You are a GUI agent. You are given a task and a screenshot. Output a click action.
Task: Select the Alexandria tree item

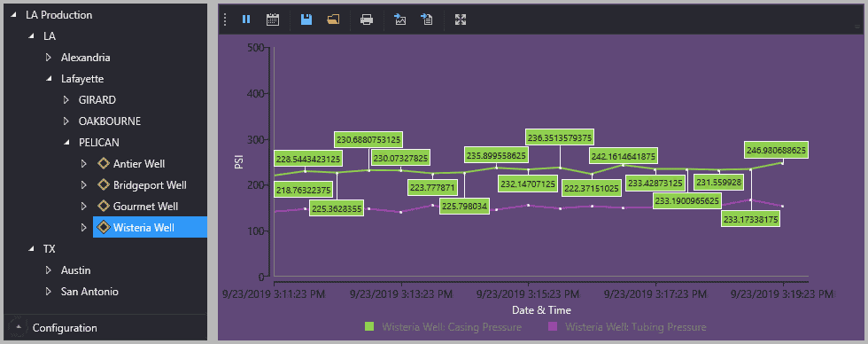click(85, 57)
